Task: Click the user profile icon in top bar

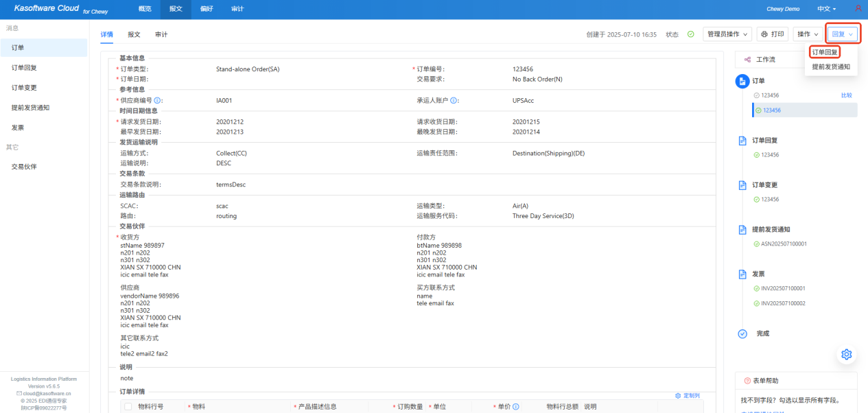Action: coord(858,9)
